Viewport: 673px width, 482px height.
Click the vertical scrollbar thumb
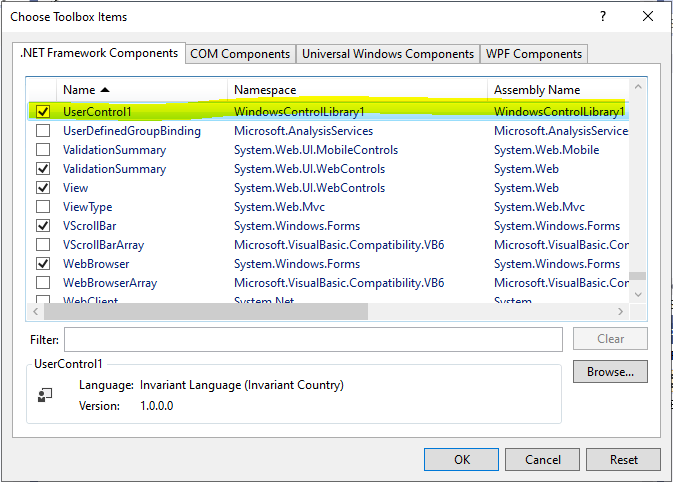point(638,276)
